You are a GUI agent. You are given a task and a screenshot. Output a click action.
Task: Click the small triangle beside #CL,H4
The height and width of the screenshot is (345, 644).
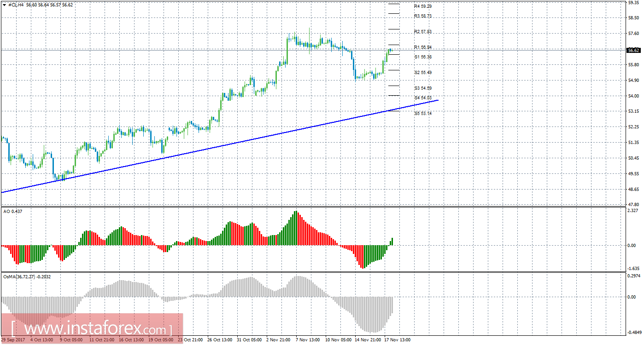[4, 5]
